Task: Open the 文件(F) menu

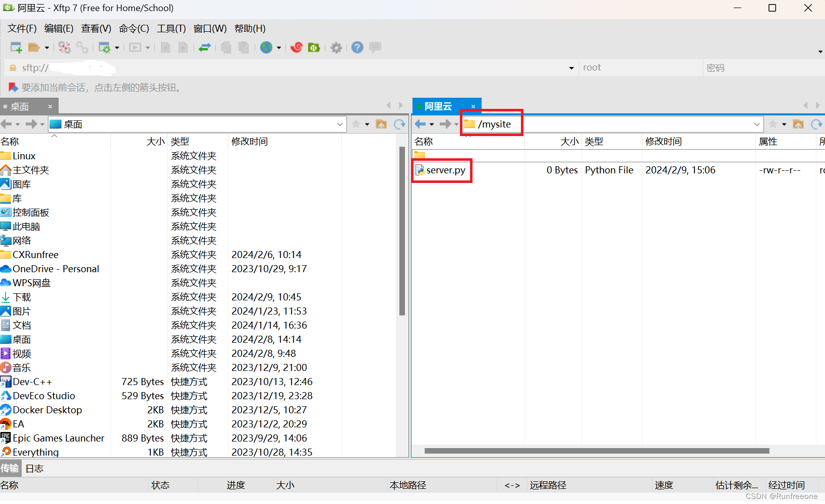Action: [22, 28]
